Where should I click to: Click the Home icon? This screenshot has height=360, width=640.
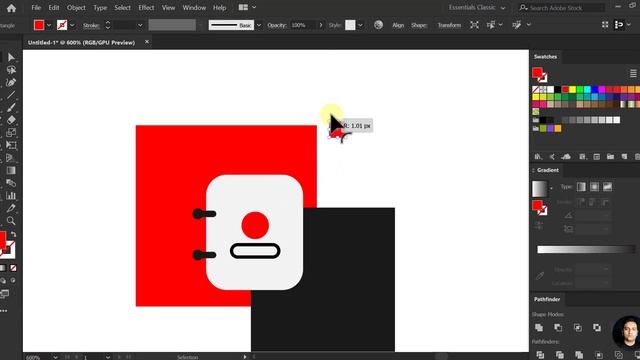click(11, 8)
